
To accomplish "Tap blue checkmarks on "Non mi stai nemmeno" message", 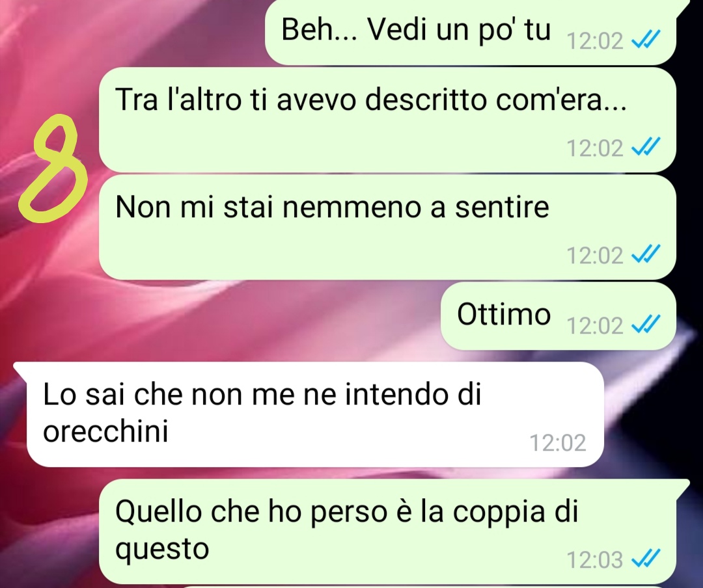I will click(646, 254).
